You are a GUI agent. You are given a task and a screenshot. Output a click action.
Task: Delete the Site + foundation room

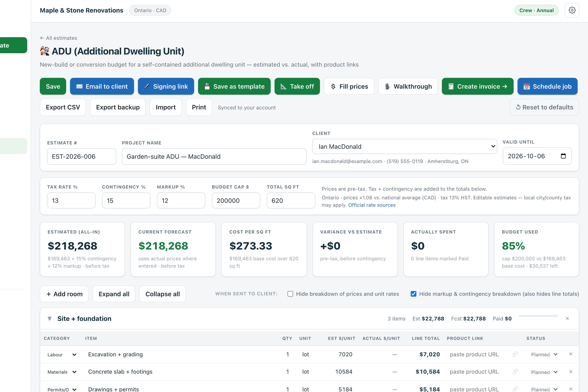567,318
